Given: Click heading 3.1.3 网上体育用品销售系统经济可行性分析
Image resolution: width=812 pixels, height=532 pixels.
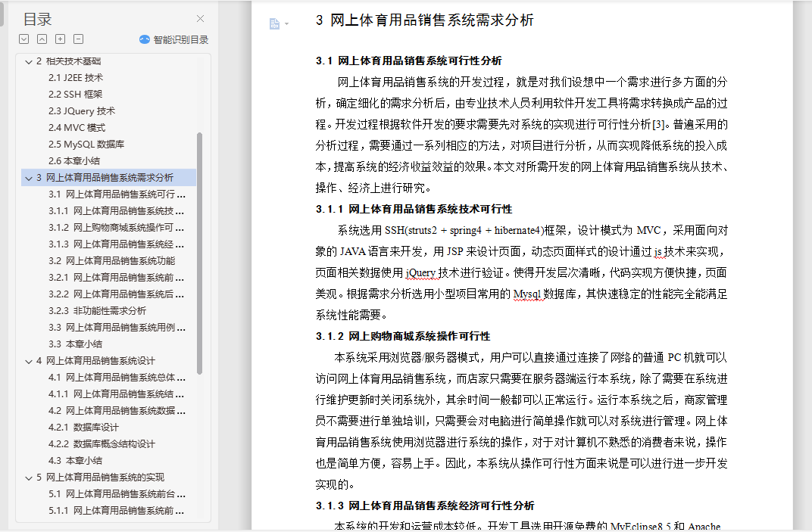Looking at the screenshot, I should pos(425,506).
